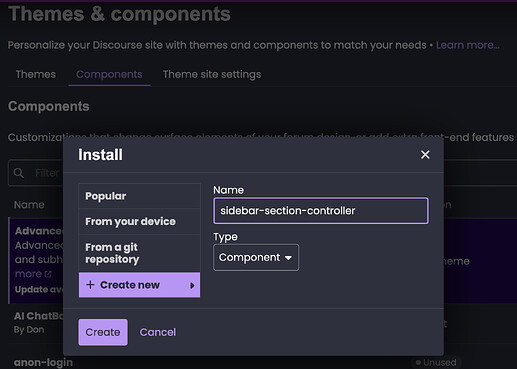This screenshot has width=517, height=369.
Task: Click the Unused status badge
Action: pos(436,362)
